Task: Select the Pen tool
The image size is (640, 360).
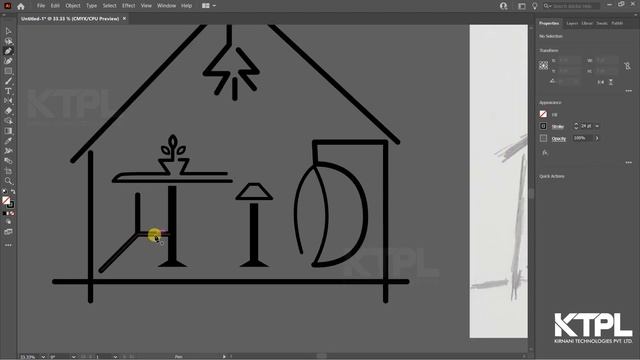Action: 8,51
